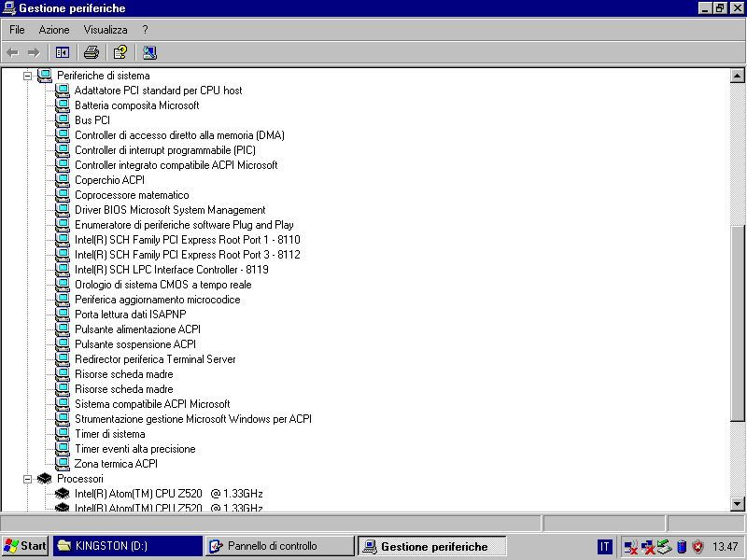Collapse the Periferiche di sistema node
747x560 pixels.
(x=28, y=76)
